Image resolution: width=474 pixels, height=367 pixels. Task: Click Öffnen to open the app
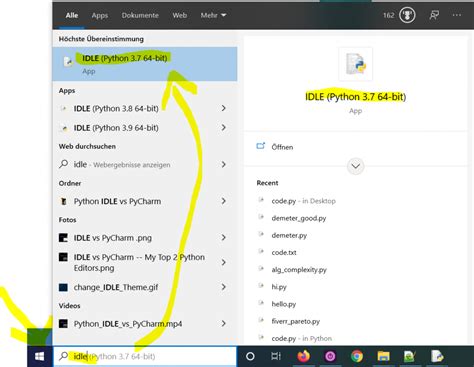(282, 147)
